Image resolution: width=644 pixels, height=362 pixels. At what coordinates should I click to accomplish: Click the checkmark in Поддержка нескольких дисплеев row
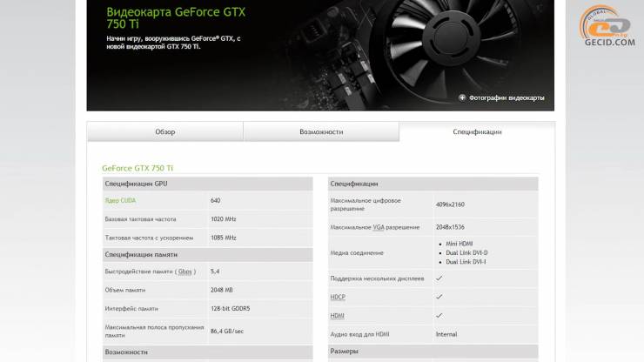pyautogui.click(x=439, y=278)
